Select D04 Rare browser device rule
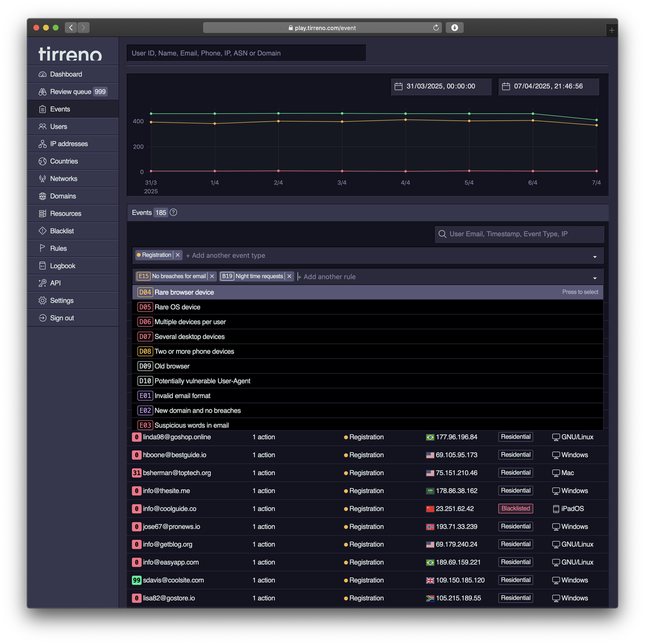 point(184,292)
